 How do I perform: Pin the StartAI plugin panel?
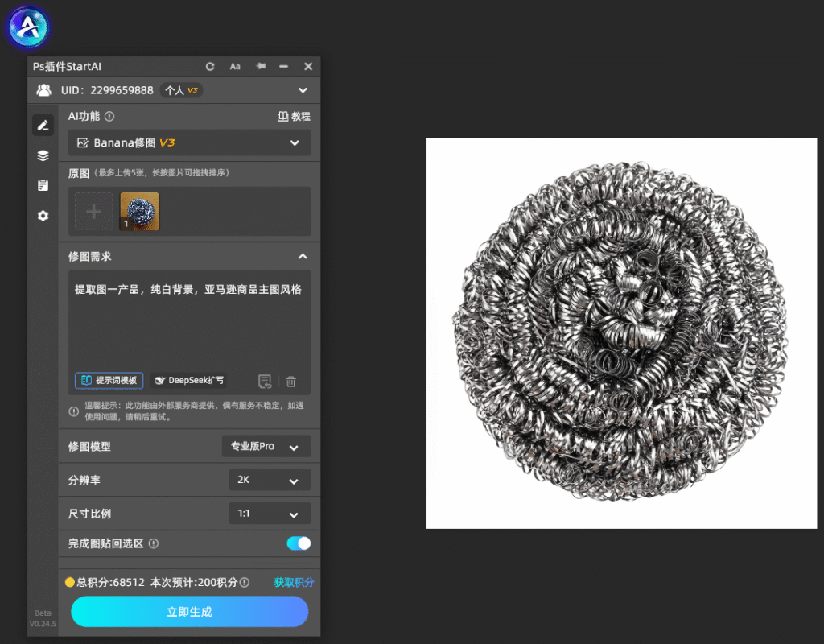pos(261,66)
